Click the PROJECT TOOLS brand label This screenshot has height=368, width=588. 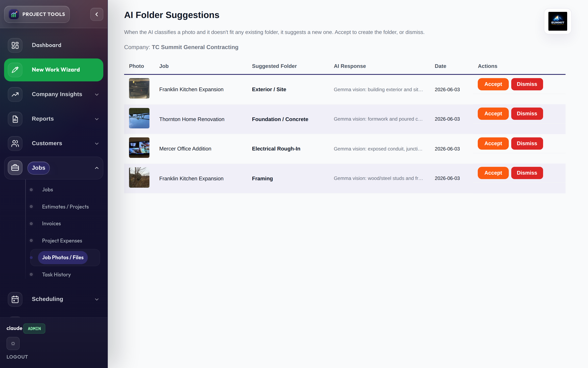click(x=44, y=14)
